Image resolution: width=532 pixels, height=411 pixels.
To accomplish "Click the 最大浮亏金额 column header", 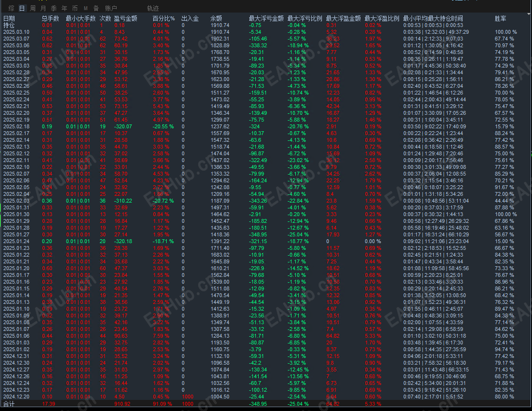I will click(266, 18).
